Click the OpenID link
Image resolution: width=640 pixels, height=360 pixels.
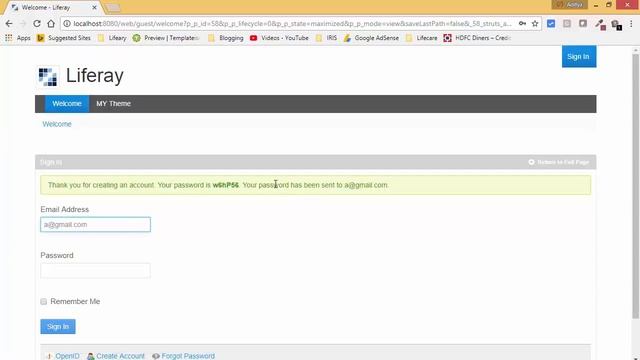click(x=63, y=356)
